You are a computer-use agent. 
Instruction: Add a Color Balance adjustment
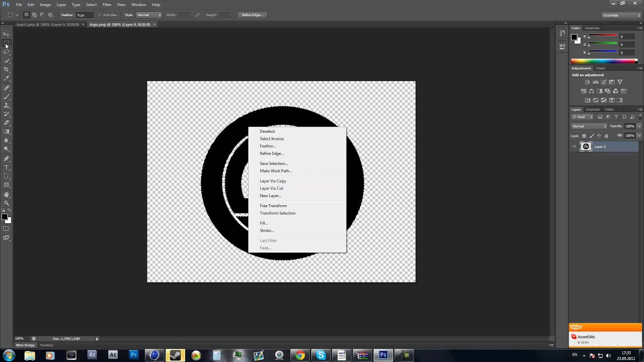(592, 91)
